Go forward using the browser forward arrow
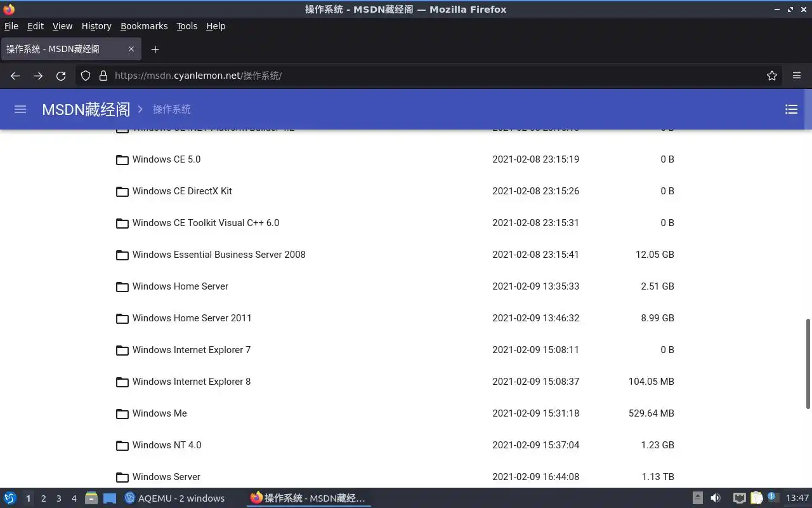Image resolution: width=812 pixels, height=508 pixels. click(38, 76)
